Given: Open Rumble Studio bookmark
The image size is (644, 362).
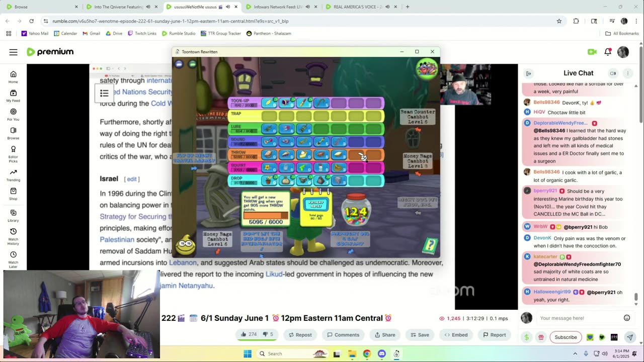Looking at the screenshot, I should pyautogui.click(x=179, y=33).
